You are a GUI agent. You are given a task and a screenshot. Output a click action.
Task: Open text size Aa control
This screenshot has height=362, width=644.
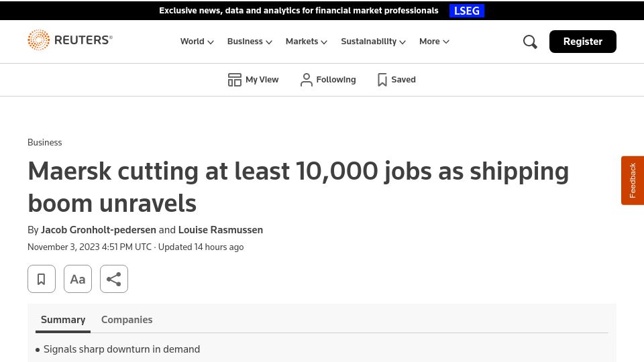point(78,279)
